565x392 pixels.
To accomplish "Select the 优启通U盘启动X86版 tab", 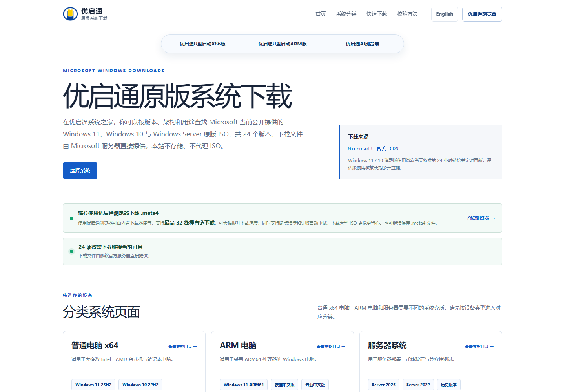I will click(202, 44).
